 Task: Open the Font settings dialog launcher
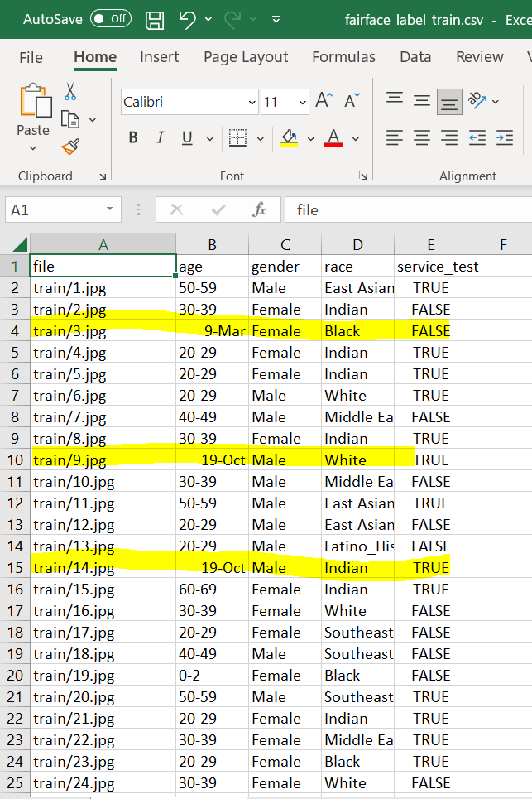(363, 176)
